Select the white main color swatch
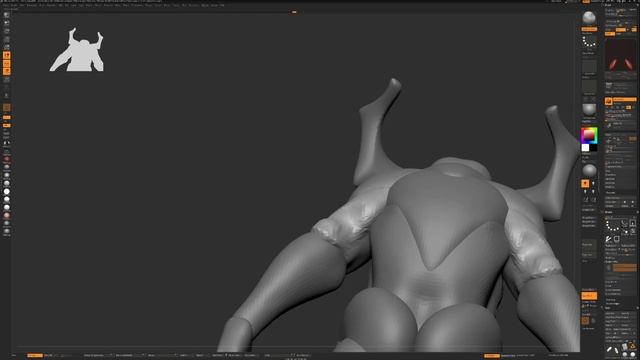This screenshot has height=360, width=640. coord(585,147)
